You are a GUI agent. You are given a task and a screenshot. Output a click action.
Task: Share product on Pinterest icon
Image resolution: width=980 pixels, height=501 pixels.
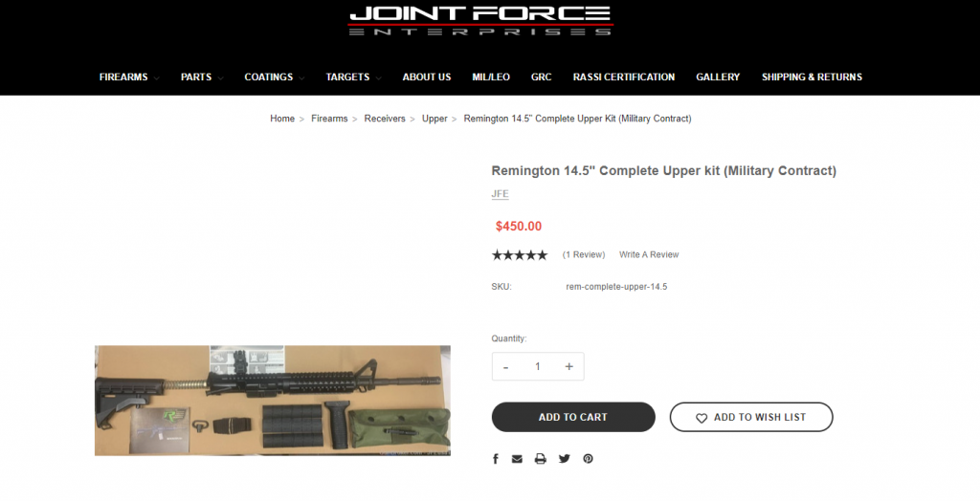tap(589, 459)
